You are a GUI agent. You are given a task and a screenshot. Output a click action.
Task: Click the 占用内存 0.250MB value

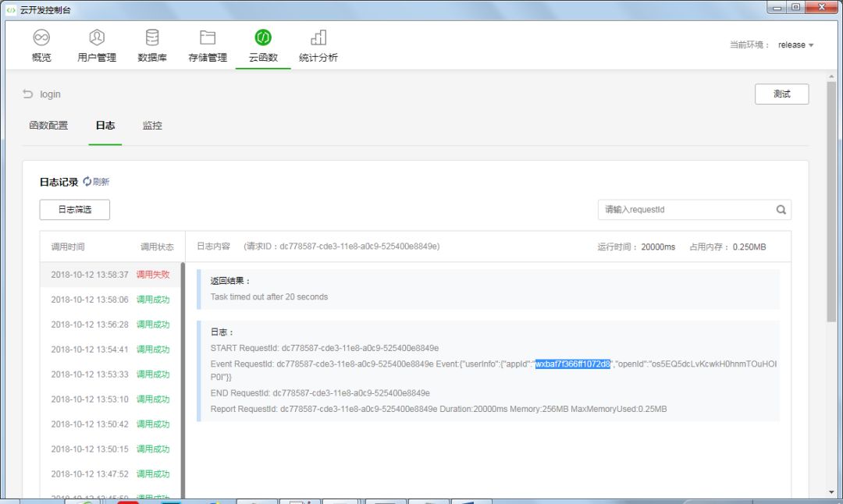749,247
